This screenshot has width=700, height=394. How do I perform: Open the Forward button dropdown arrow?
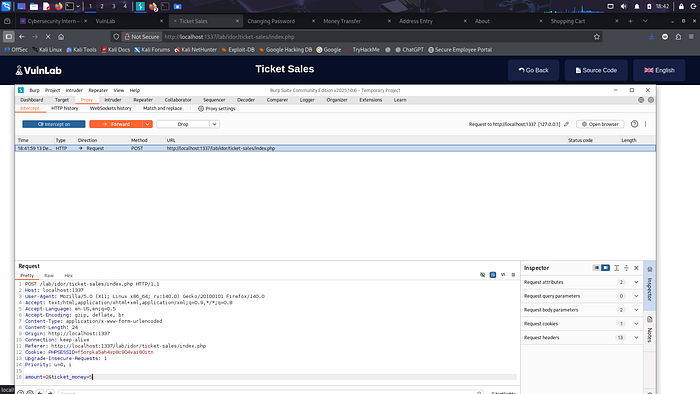(x=148, y=124)
